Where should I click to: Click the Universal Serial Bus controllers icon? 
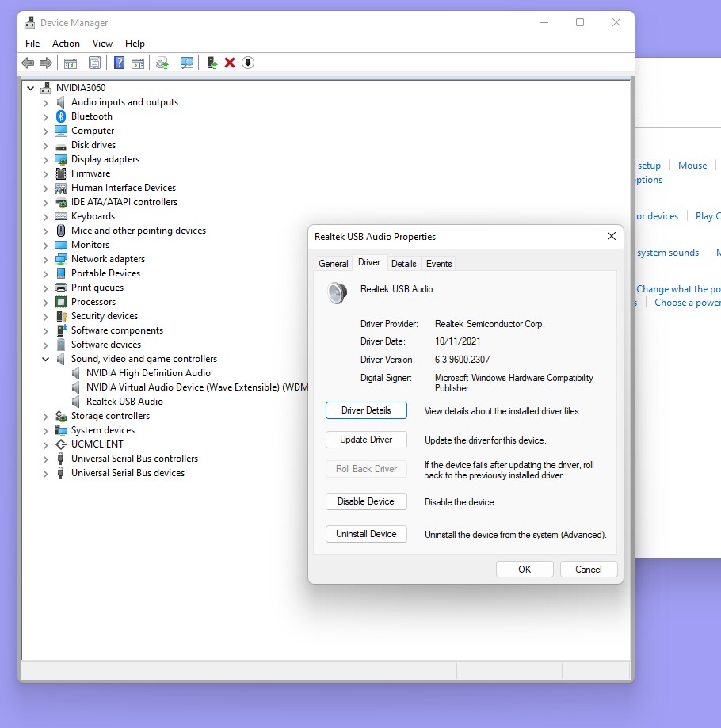point(60,459)
